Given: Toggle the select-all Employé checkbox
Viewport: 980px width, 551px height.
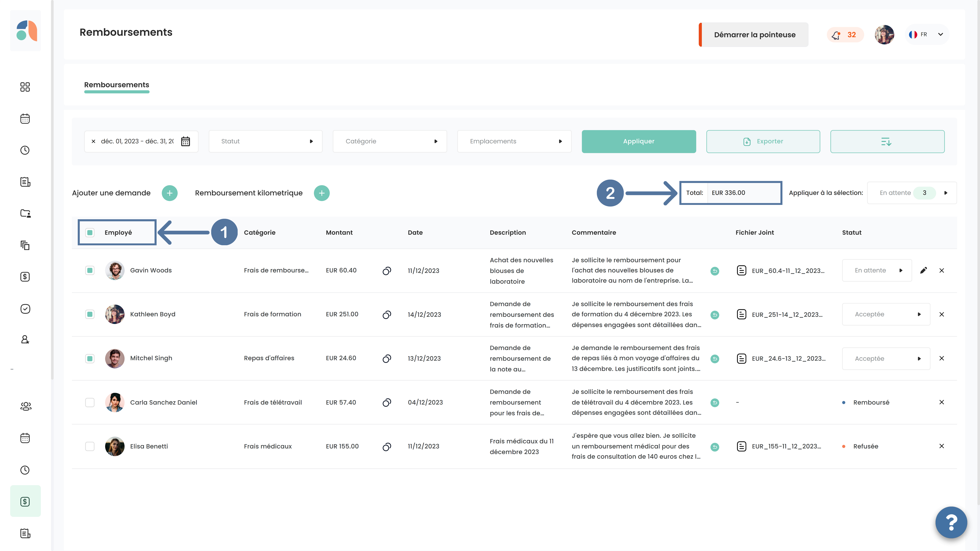Looking at the screenshot, I should 90,232.
